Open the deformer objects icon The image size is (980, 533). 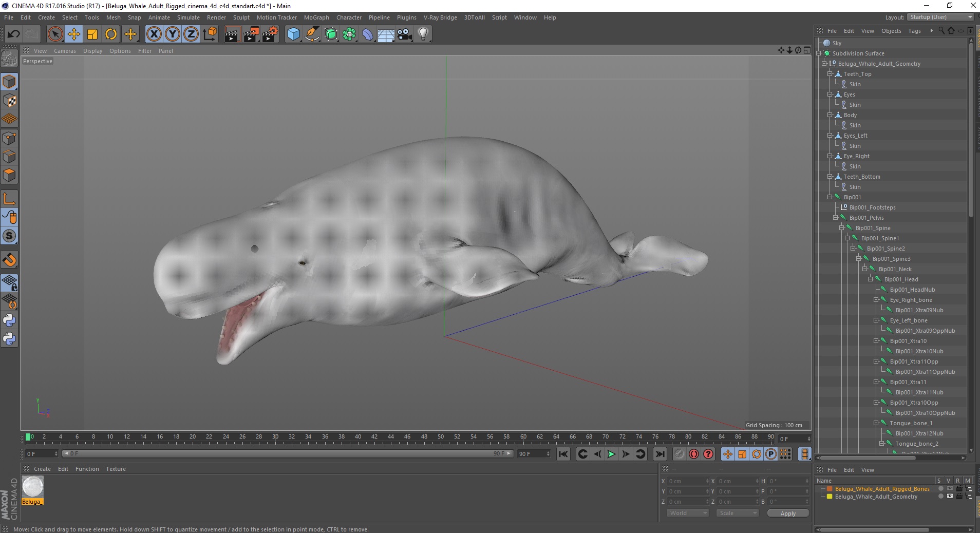pyautogui.click(x=368, y=34)
